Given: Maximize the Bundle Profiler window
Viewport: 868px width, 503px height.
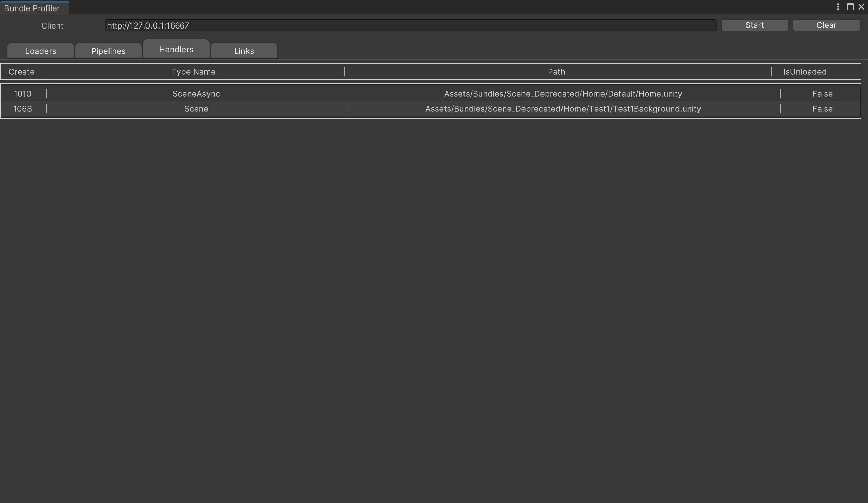Looking at the screenshot, I should point(850,7).
